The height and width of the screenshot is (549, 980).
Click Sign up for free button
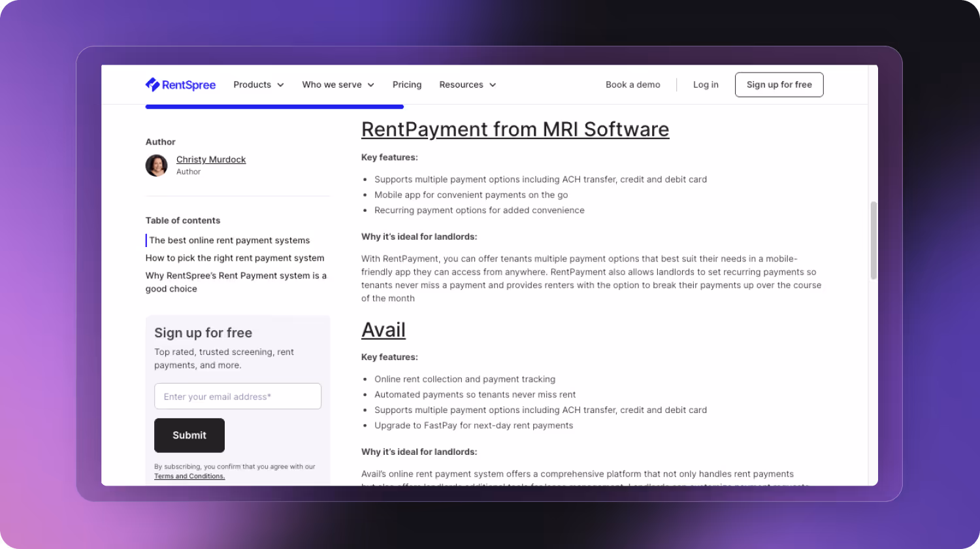pyautogui.click(x=779, y=84)
